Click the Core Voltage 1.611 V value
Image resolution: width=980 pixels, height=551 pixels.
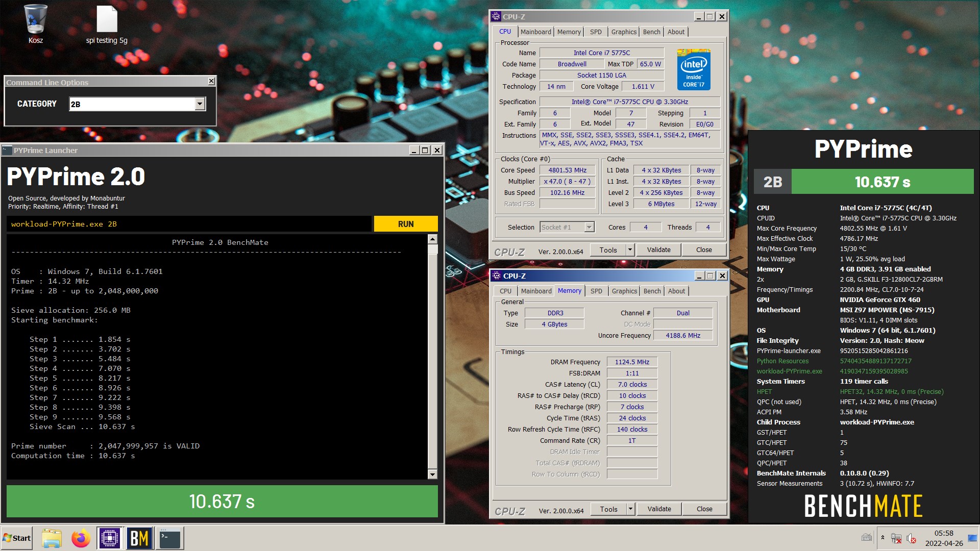[643, 87]
